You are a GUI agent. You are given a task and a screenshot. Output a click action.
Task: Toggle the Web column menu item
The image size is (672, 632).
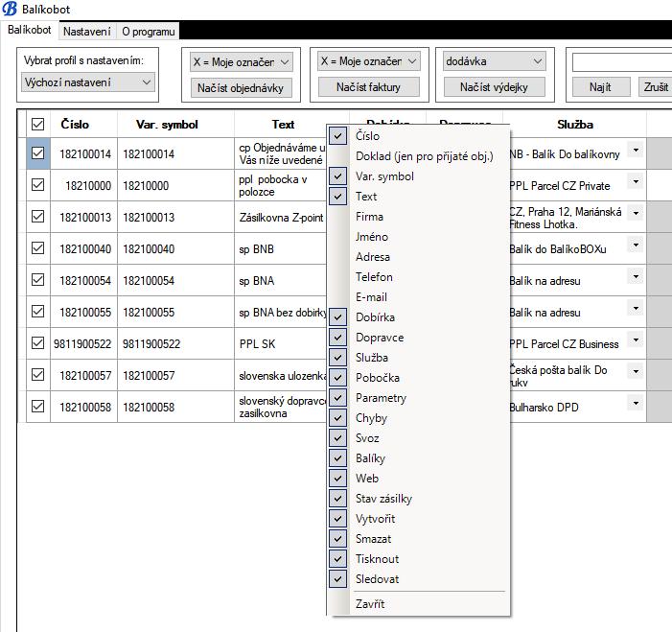click(419, 479)
